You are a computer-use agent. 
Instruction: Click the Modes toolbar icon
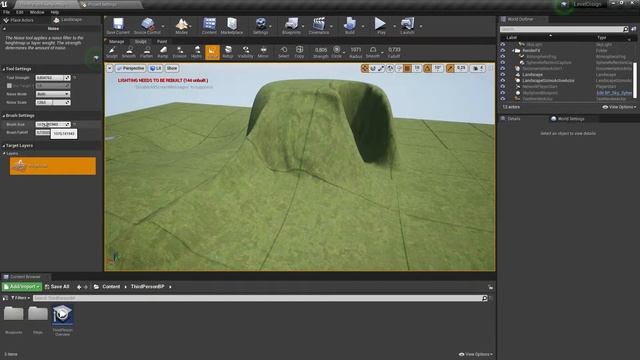182,26
